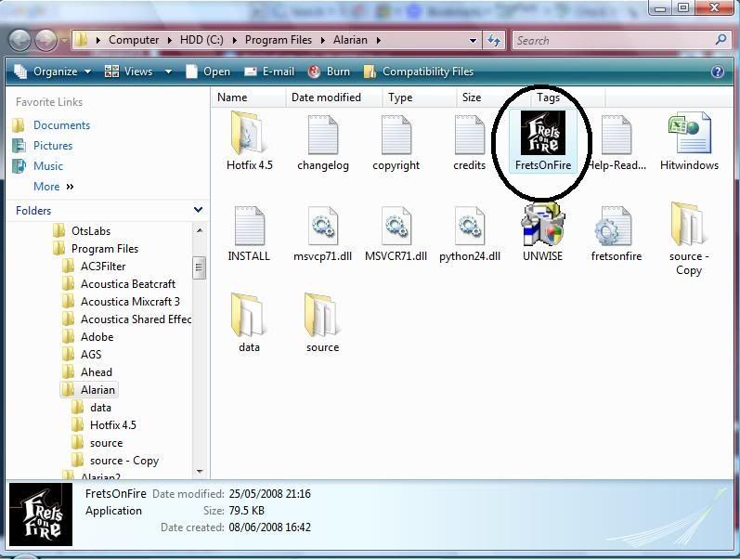Open the Organize menu
740x560 pixels.
point(52,72)
